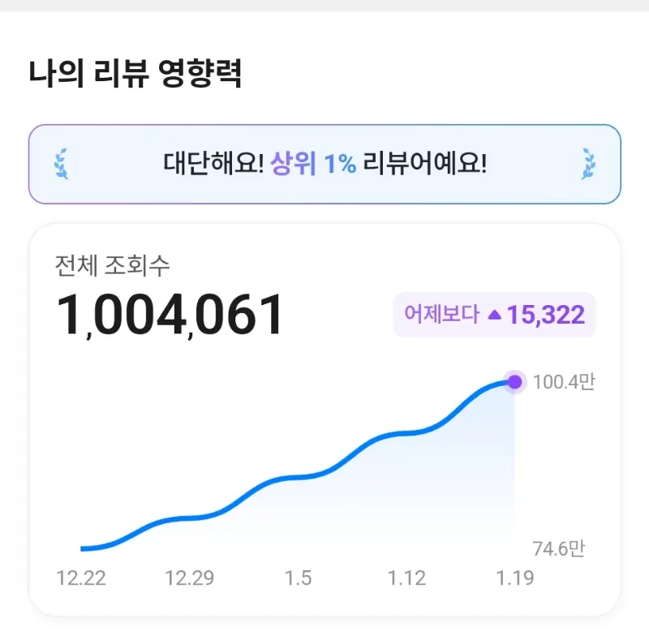
Task: Select the 전체 조회수 label
Action: point(114,264)
